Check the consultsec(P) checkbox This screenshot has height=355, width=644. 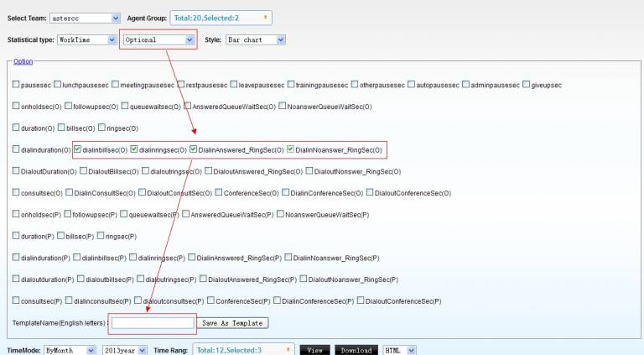pos(16,300)
